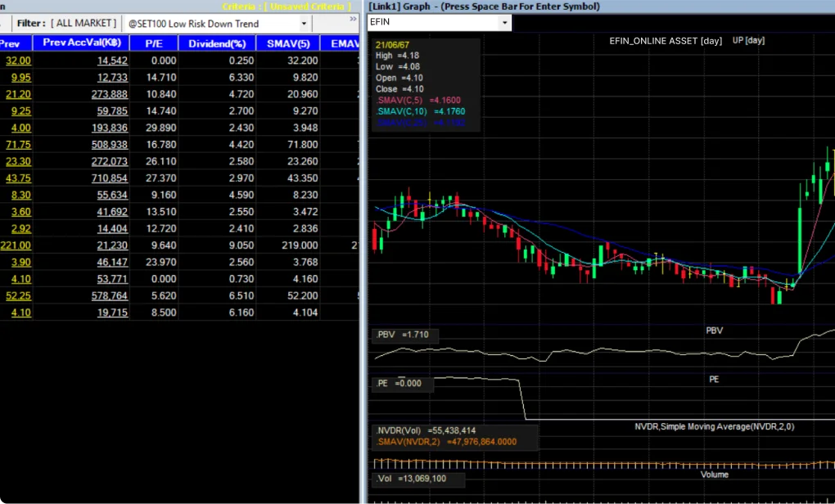Select AccVal cell 12,733
Image resolution: width=835 pixels, height=504 pixels.
112,78
